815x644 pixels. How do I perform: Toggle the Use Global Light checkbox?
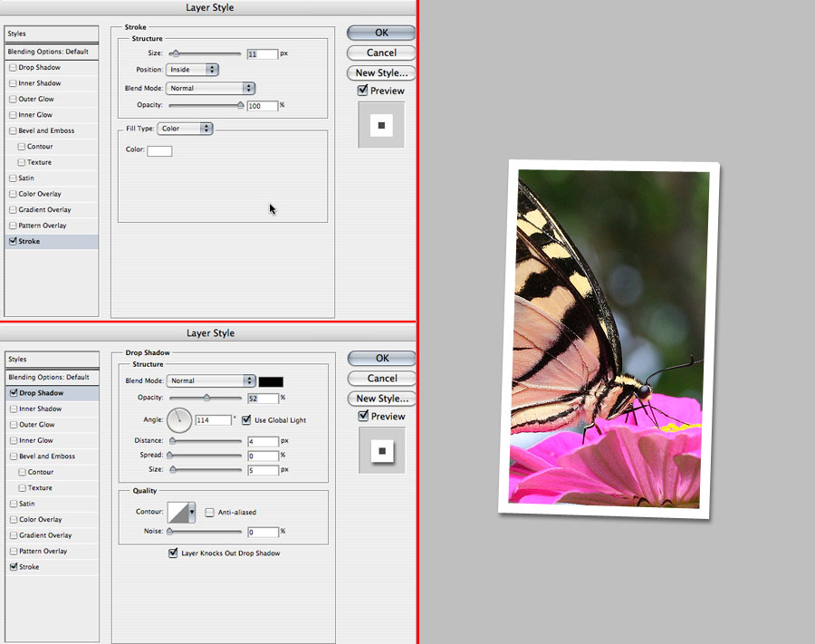[247, 420]
